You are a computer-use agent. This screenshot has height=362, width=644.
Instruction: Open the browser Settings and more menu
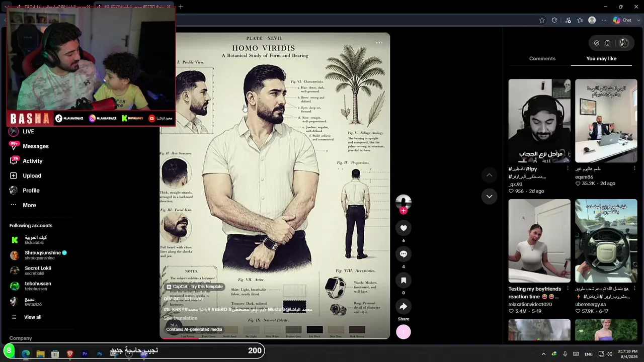pyautogui.click(x=604, y=20)
